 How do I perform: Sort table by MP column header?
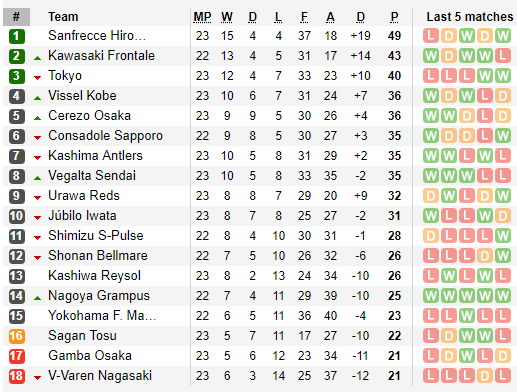click(x=202, y=17)
